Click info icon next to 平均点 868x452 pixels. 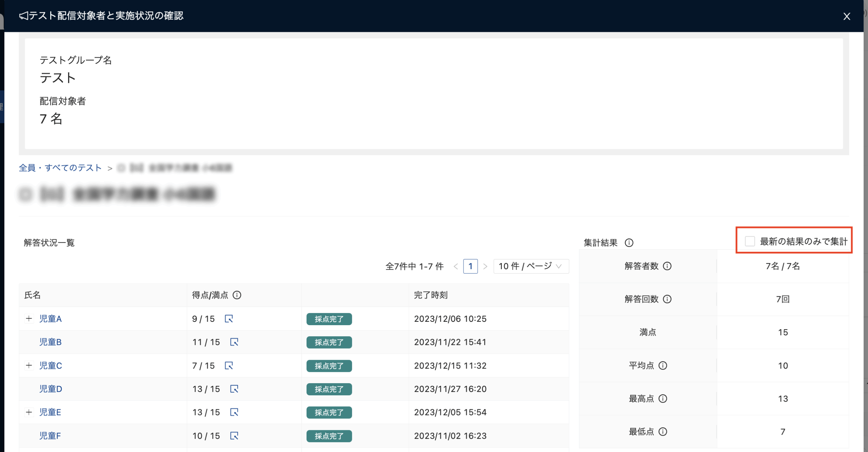point(663,366)
